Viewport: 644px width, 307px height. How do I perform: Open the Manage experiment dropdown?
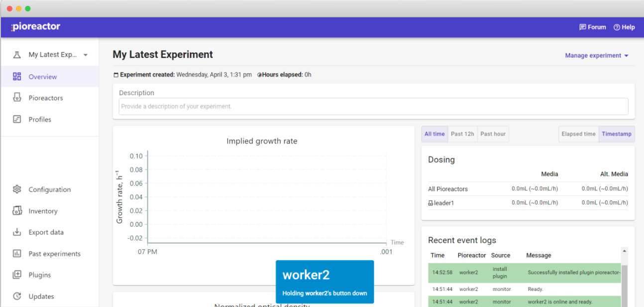pyautogui.click(x=596, y=55)
